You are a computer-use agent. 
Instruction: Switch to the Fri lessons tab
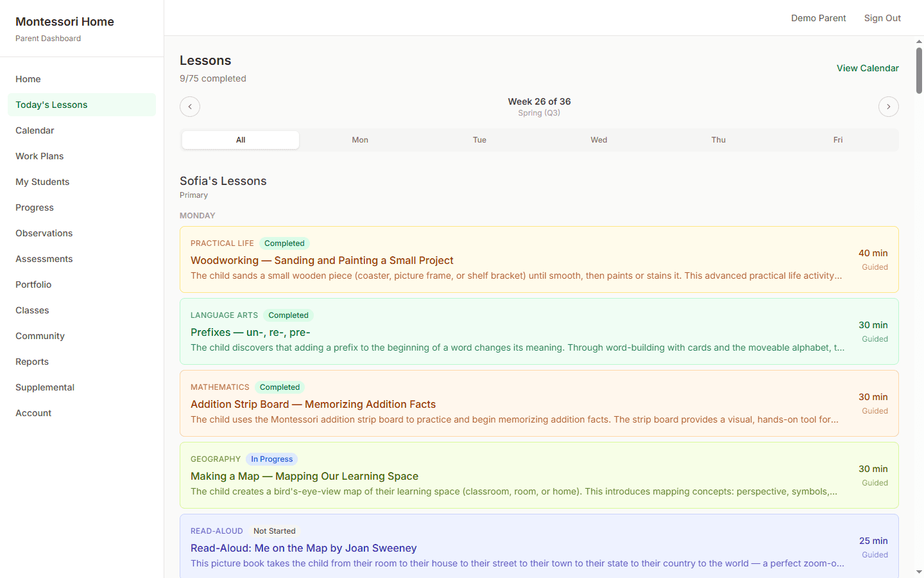click(x=838, y=139)
